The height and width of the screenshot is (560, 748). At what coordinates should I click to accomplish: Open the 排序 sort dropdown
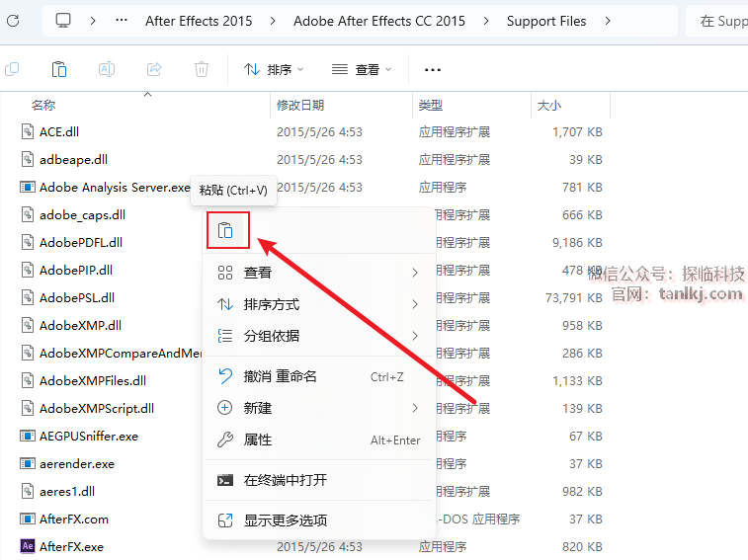click(274, 70)
